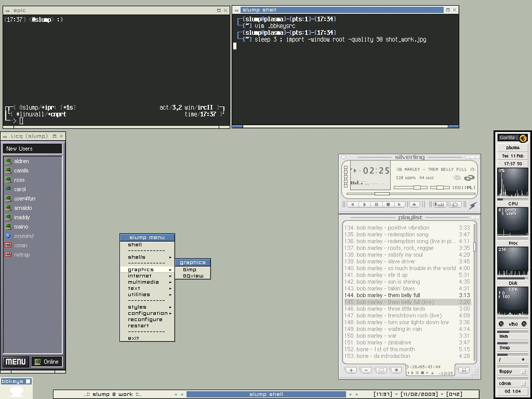Click the save list floppy icon in playlist
This screenshot has height=399, width=532.
463,370
